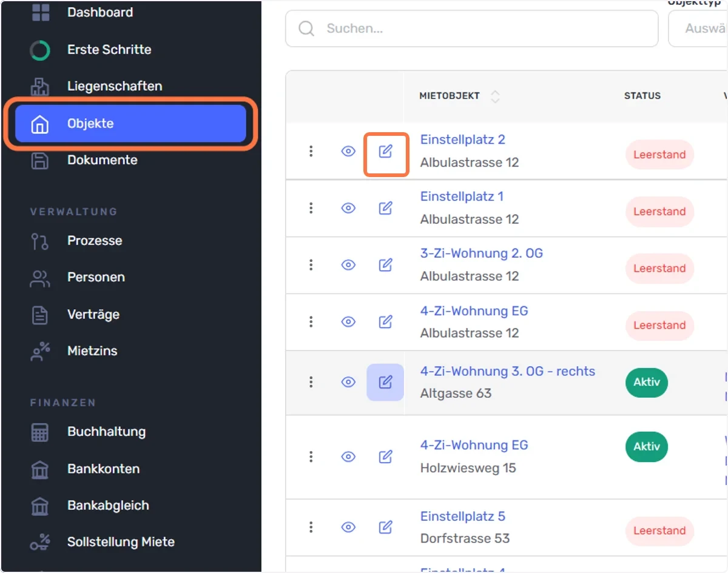The width and height of the screenshot is (728, 573).
Task: Open three-dot menu for the Holzwiesweg 15 row
Action: point(311,457)
